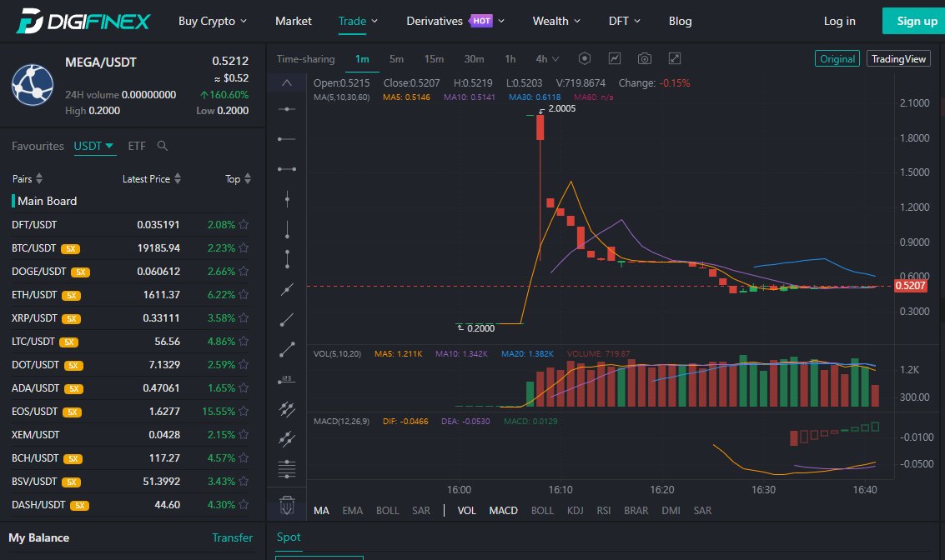This screenshot has height=560, width=945.
Task: Enable the RSI sub indicator
Action: (603, 511)
